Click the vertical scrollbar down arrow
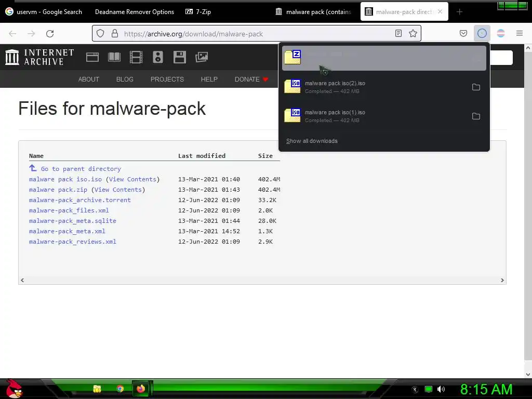This screenshot has width=532, height=399. 528,374
